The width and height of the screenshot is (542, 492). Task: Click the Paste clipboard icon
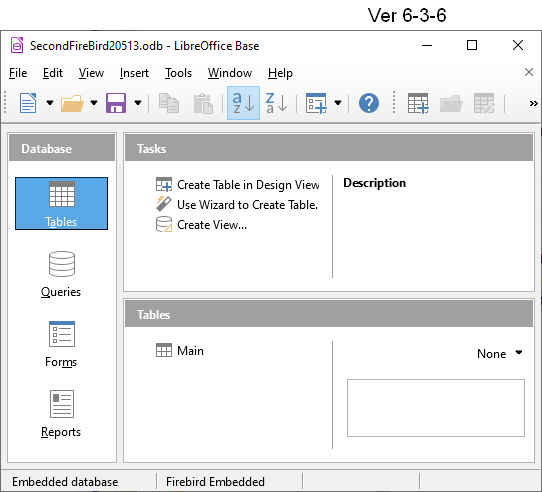(x=203, y=103)
